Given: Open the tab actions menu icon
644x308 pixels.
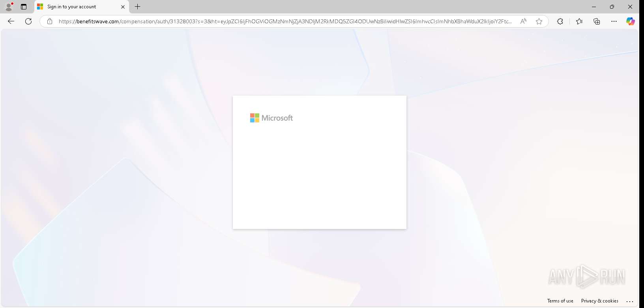Looking at the screenshot, I should point(24,7).
